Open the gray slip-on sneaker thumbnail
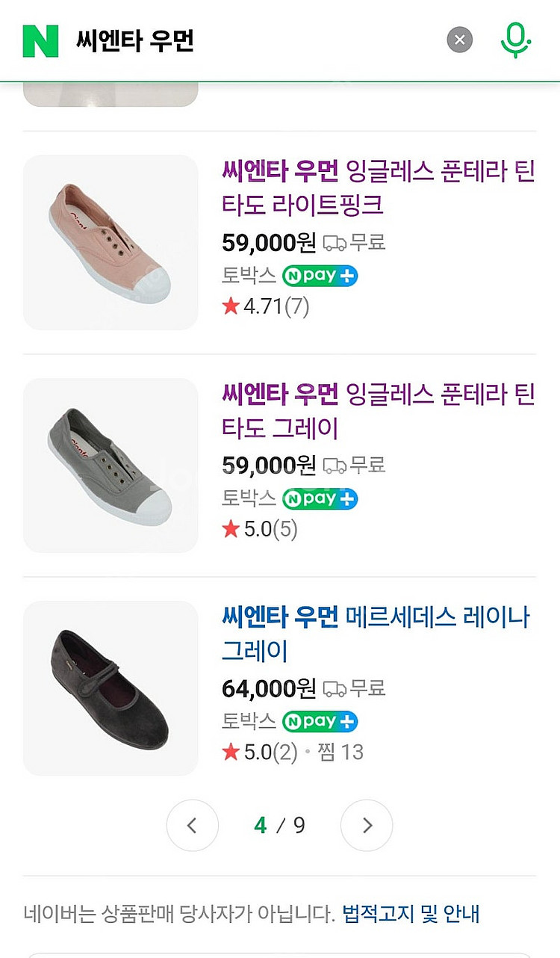 coord(111,466)
